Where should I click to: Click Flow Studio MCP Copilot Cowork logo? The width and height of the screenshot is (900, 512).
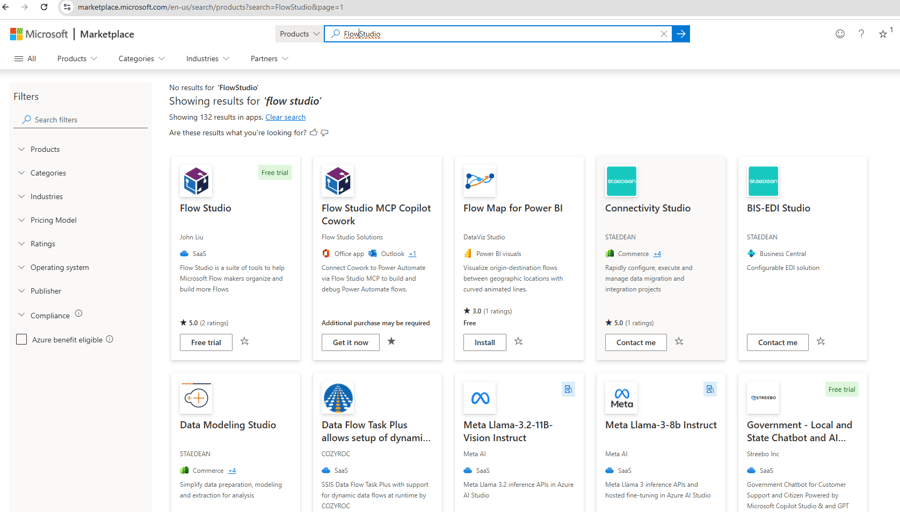click(338, 181)
